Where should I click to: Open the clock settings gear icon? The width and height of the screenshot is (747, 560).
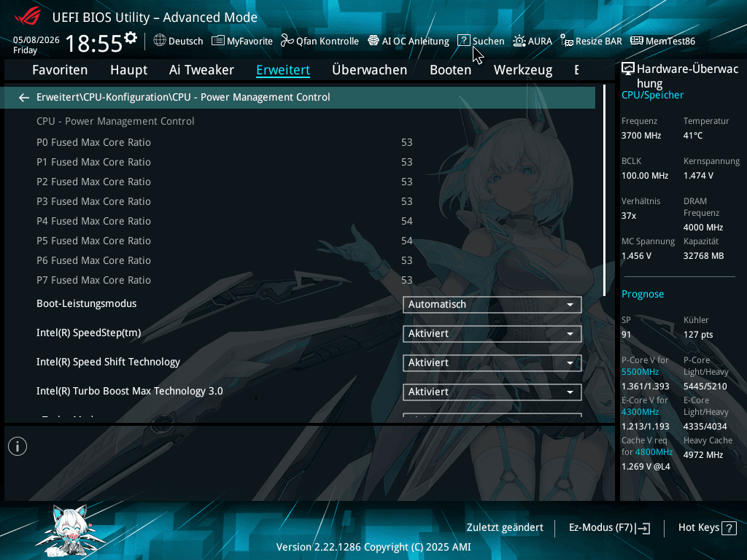point(130,38)
